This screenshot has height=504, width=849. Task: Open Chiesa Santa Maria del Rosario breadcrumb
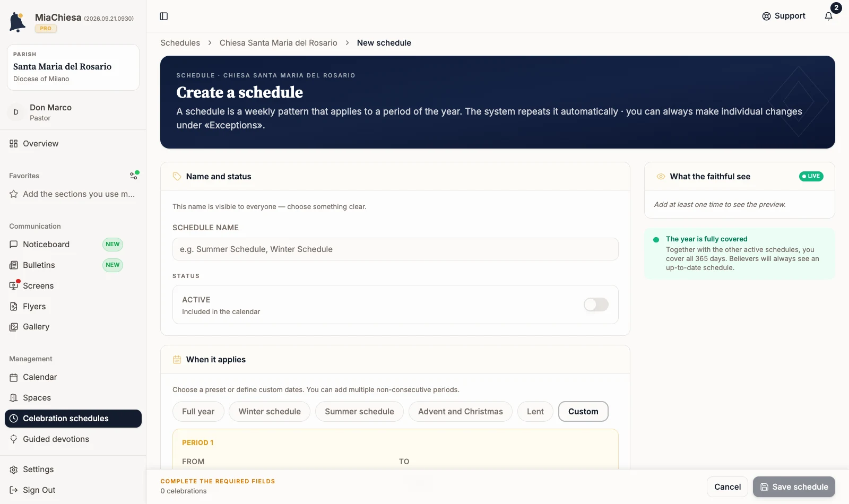click(x=279, y=43)
